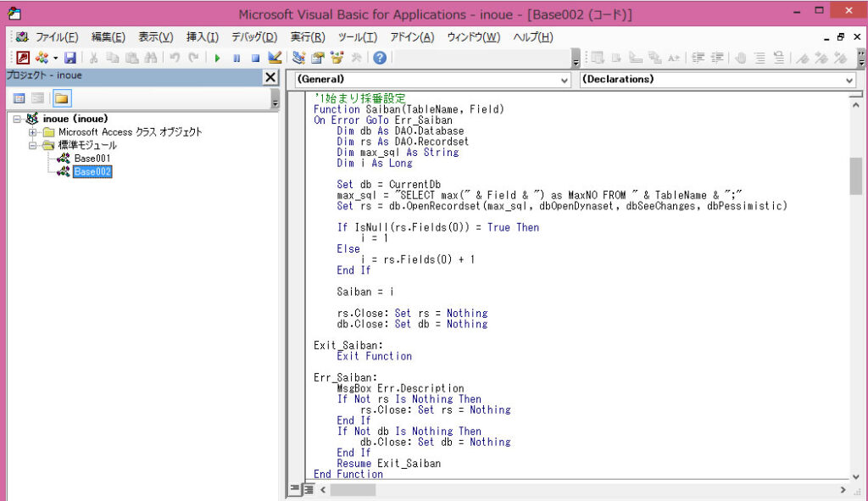Click View Object icon in project panel

(x=37, y=98)
